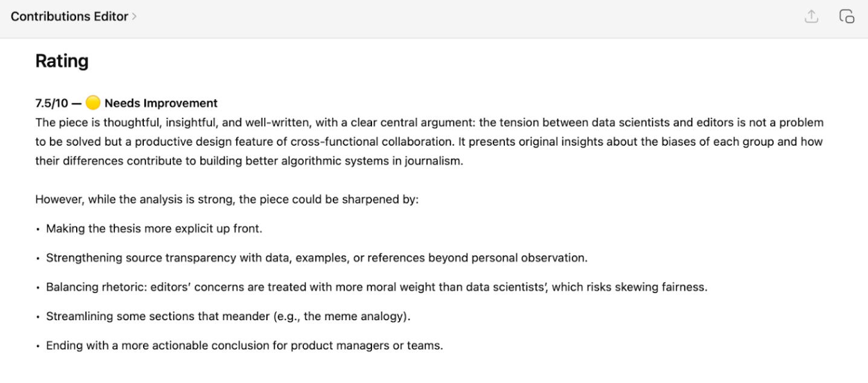Viewport: 868px width, 383px height.
Task: Click the share icon in the header
Action: tap(811, 17)
